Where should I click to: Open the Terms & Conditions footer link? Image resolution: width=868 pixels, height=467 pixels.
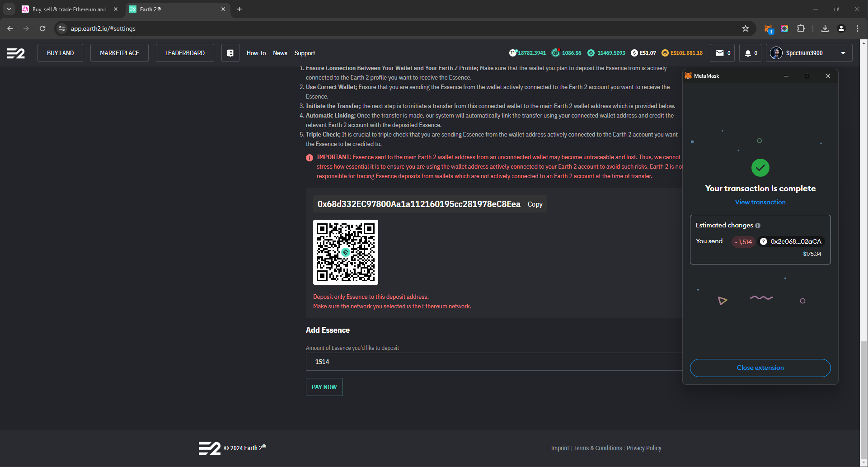coord(598,448)
